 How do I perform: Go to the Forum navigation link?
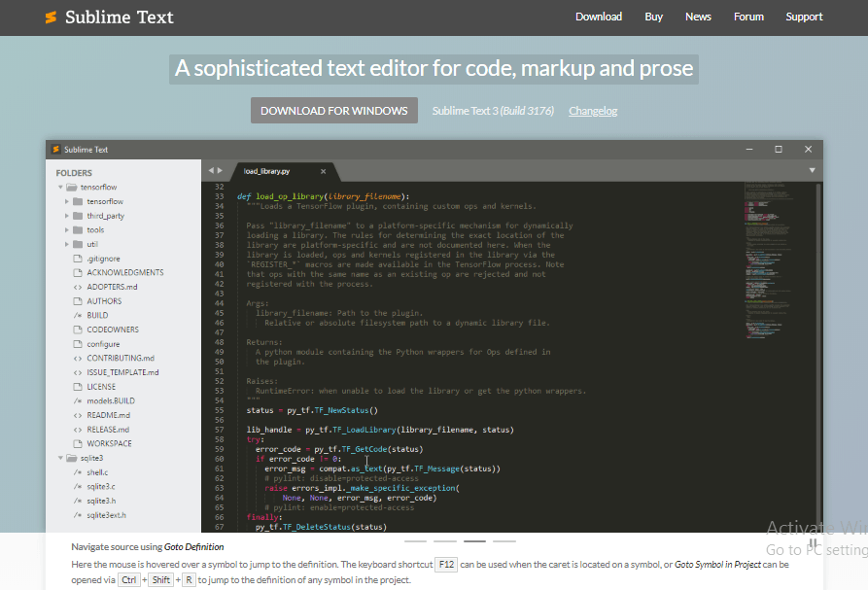point(748,17)
